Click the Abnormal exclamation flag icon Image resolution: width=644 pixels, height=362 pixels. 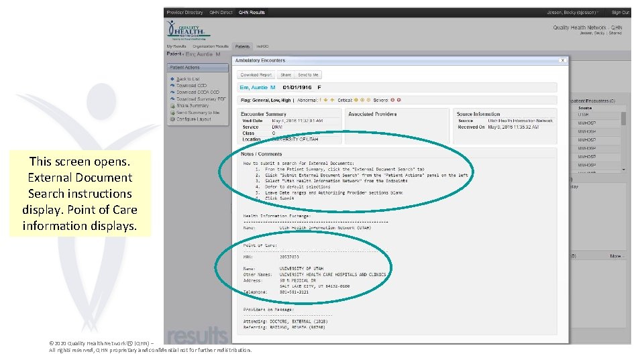(321, 100)
